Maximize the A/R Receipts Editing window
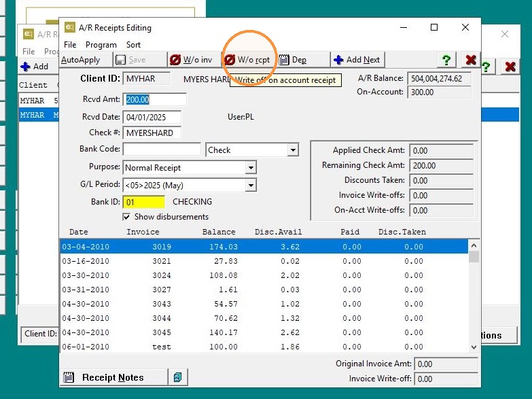Image resolution: width=532 pixels, height=399 pixels. [x=434, y=27]
